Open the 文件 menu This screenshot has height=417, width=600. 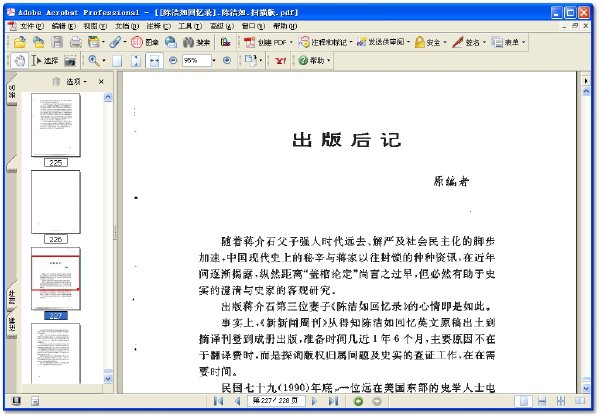pyautogui.click(x=32, y=26)
